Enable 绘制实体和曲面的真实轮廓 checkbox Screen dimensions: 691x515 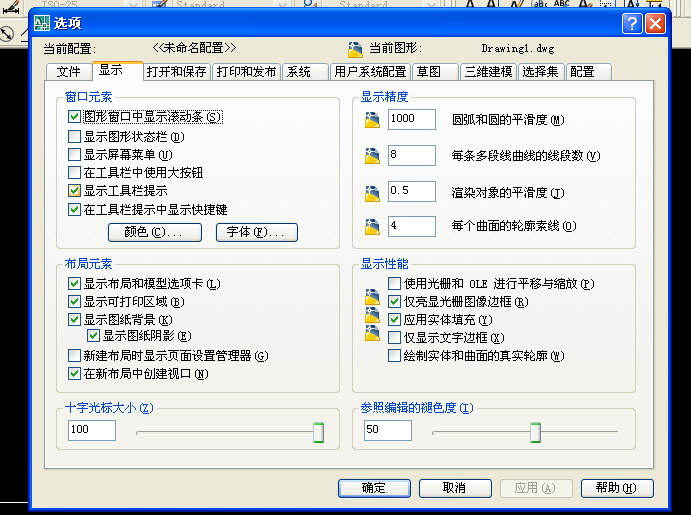pos(394,355)
